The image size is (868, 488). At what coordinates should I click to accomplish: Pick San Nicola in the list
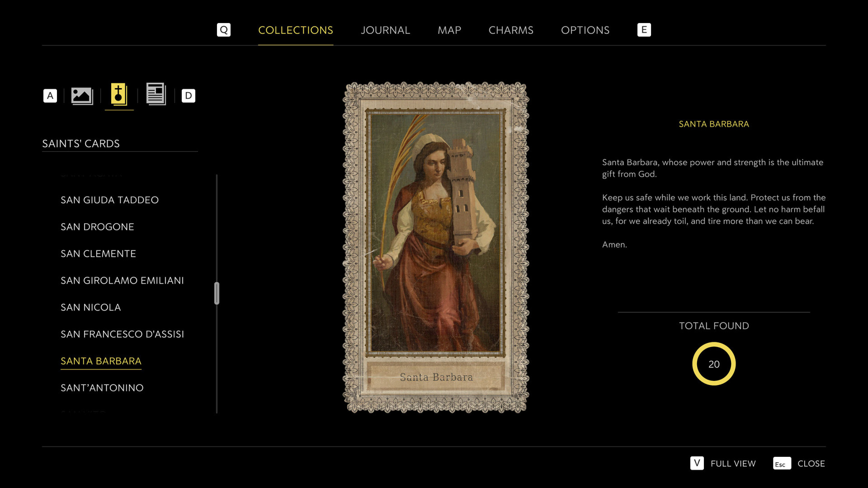91,308
